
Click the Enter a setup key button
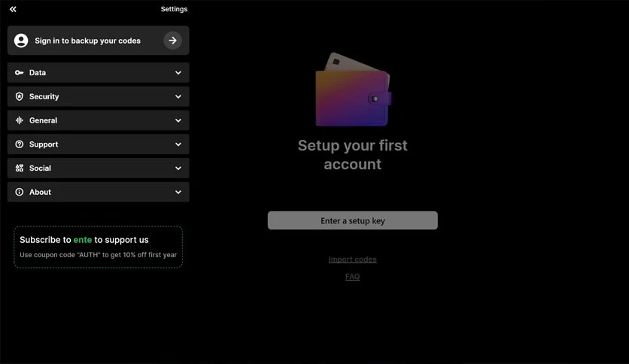(x=353, y=220)
